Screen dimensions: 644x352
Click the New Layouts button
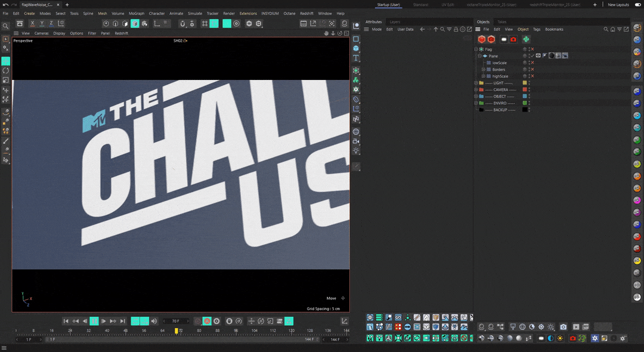[x=618, y=5]
